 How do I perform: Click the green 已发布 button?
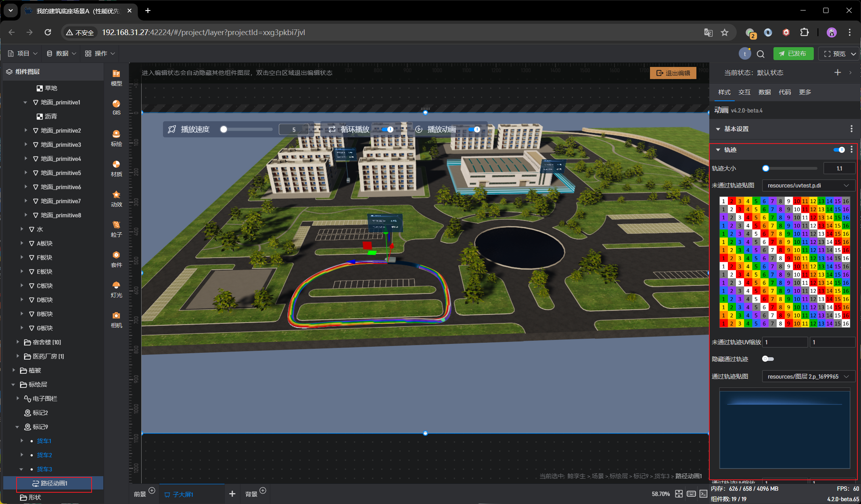(793, 54)
